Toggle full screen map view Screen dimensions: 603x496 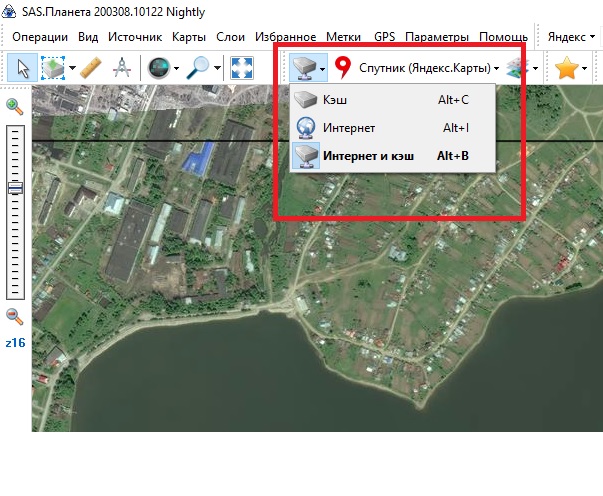(242, 68)
